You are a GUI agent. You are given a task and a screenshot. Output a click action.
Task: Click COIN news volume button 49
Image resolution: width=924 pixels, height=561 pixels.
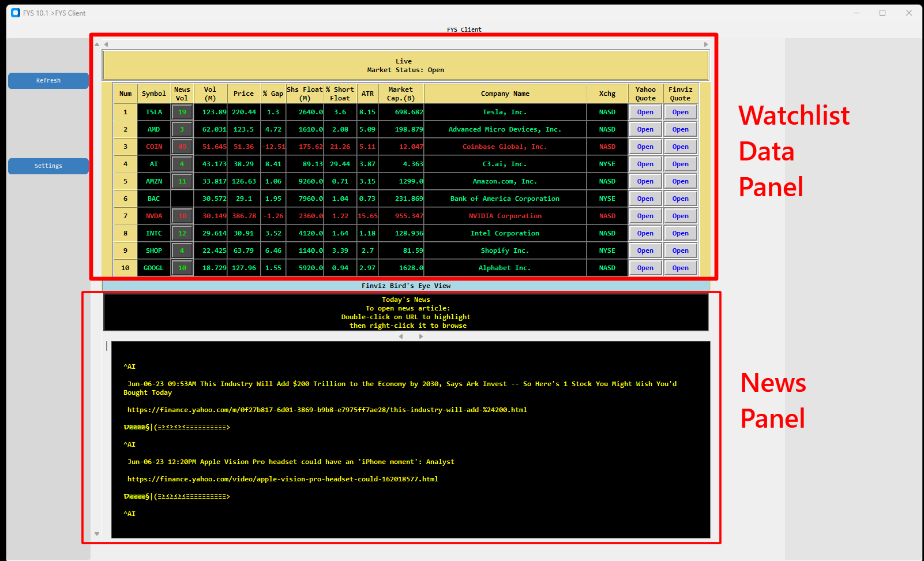point(182,147)
